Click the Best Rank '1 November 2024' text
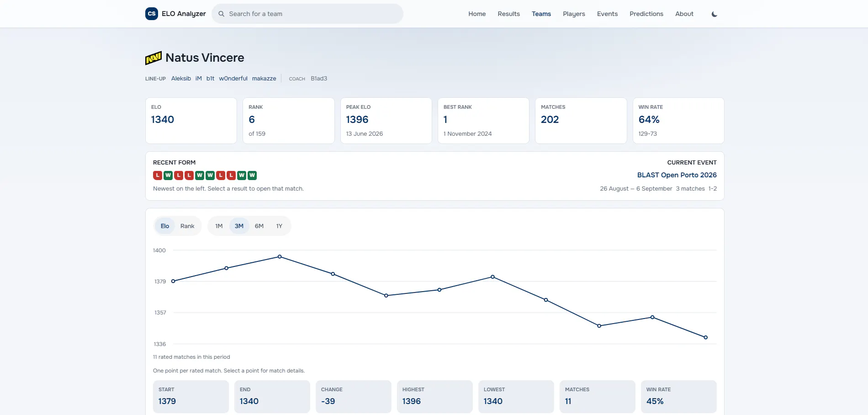This screenshot has width=868, height=415. pos(467,134)
